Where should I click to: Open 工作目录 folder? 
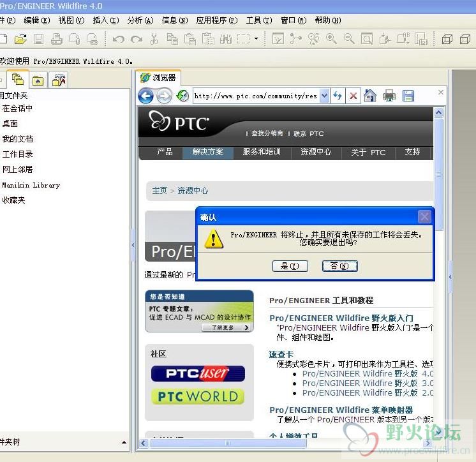coord(18,154)
